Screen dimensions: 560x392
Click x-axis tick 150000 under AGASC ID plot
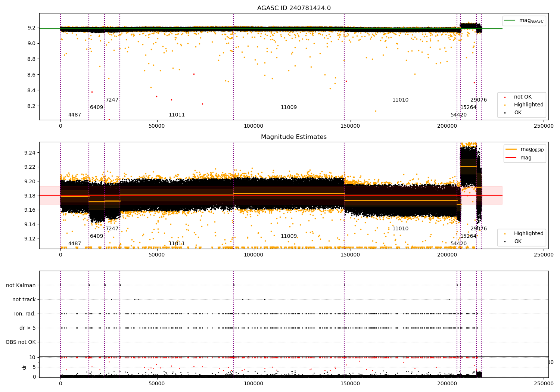click(x=350, y=126)
